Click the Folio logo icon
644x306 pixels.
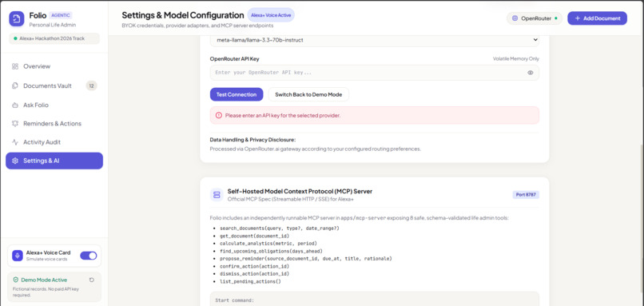[x=17, y=19]
